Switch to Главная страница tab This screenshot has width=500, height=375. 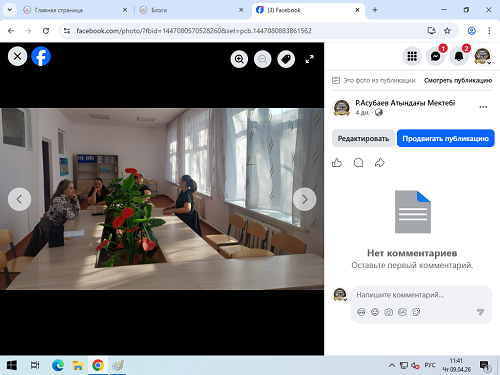(x=74, y=10)
